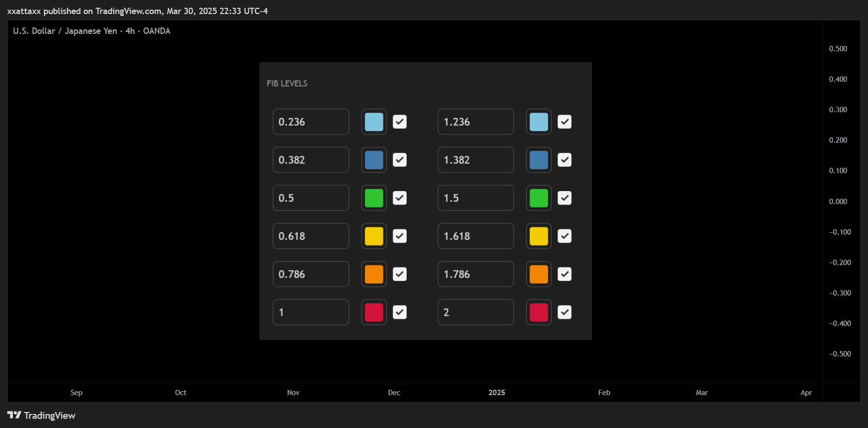Open blue color swatch for 0.382
This screenshot has width=868, height=428.
click(x=374, y=160)
